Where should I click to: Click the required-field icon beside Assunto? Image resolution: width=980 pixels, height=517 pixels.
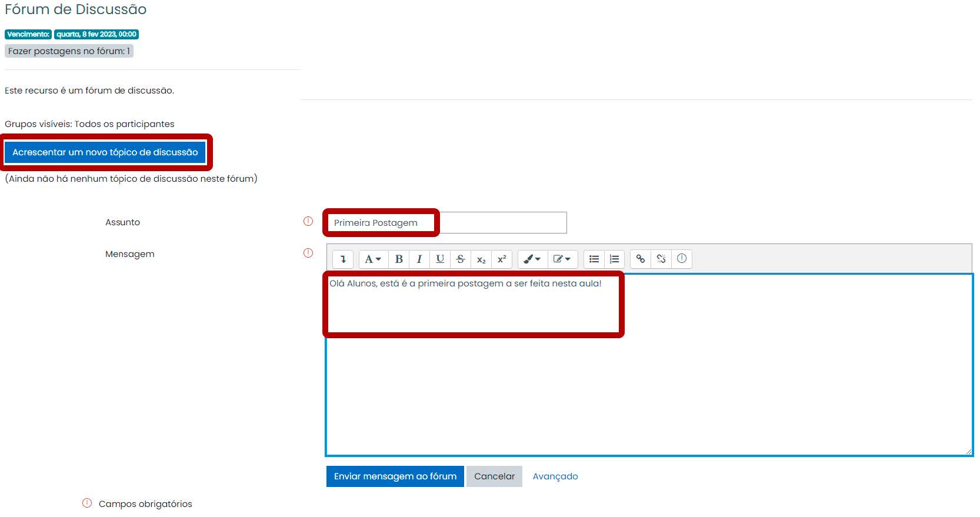308,221
